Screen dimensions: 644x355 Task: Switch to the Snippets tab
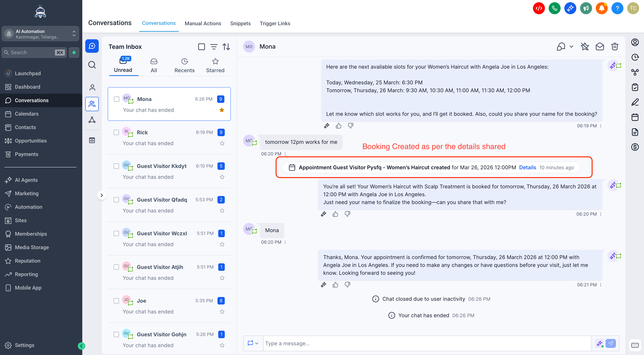(240, 24)
